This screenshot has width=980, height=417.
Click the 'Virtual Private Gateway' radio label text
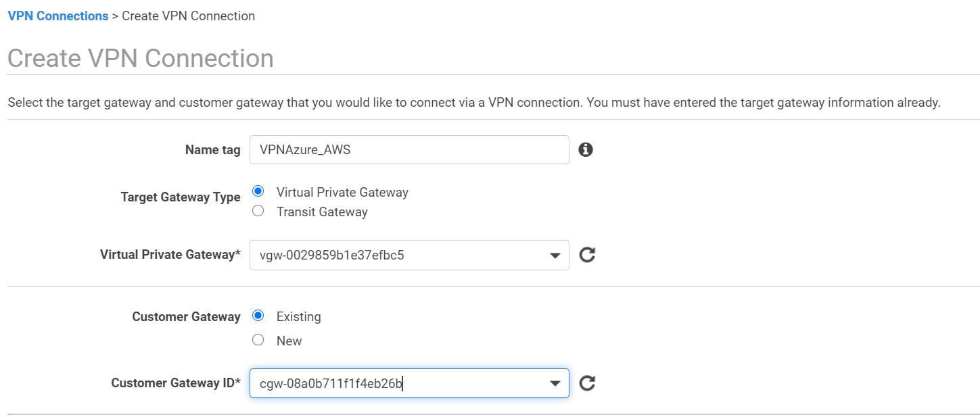(342, 192)
